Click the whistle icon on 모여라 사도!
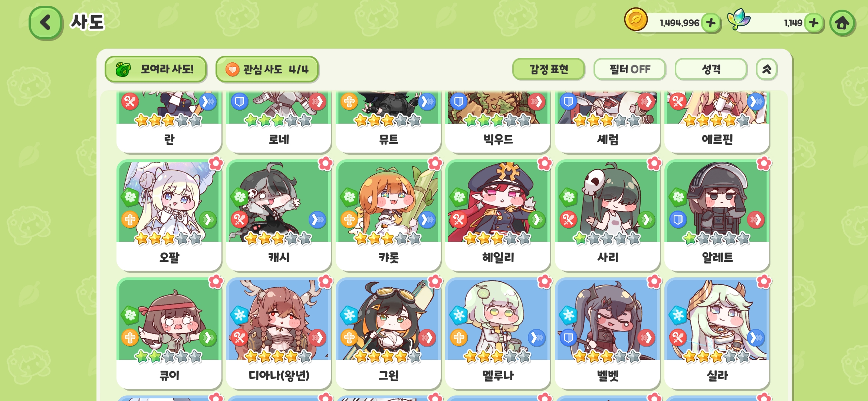Image resolution: width=868 pixels, height=401 pixels. coord(123,69)
